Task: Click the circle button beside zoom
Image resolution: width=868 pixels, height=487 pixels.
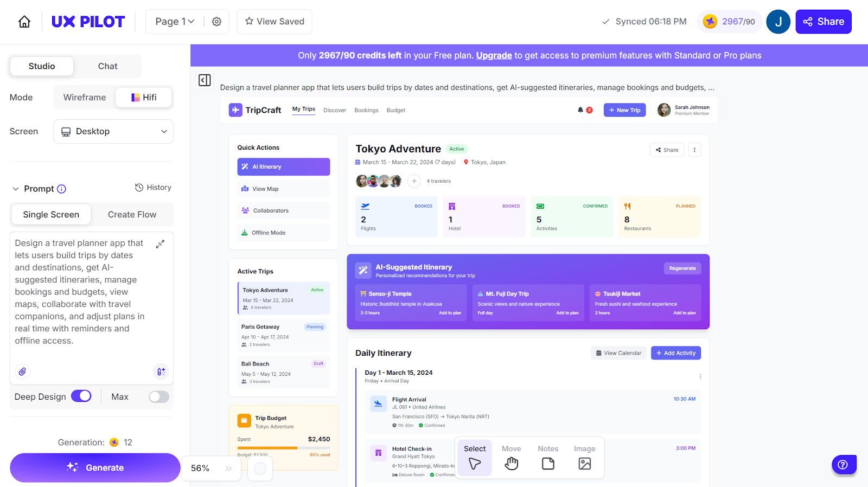Action: (x=260, y=469)
